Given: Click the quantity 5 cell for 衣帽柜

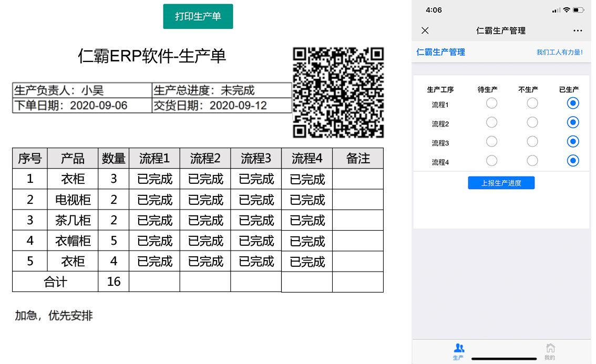Looking at the screenshot, I should point(114,241).
